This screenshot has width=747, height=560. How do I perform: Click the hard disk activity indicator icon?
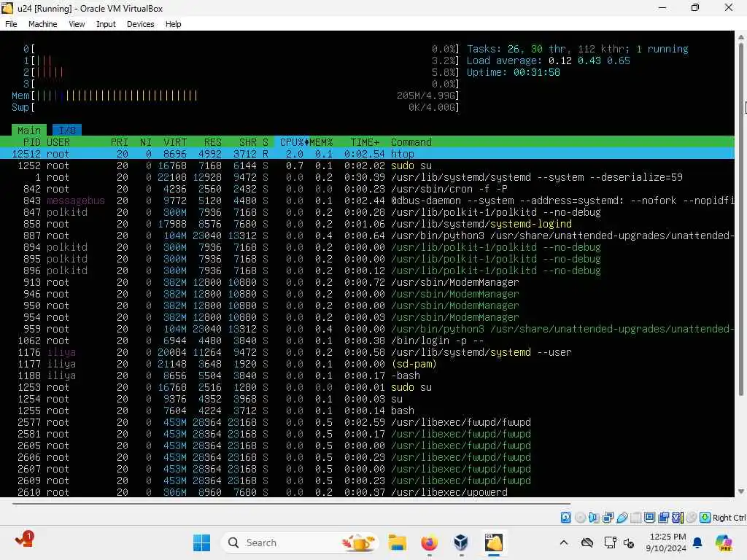pyautogui.click(x=565, y=518)
